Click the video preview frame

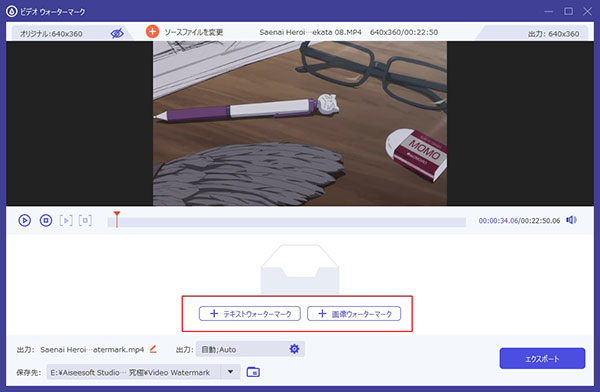tap(300, 123)
